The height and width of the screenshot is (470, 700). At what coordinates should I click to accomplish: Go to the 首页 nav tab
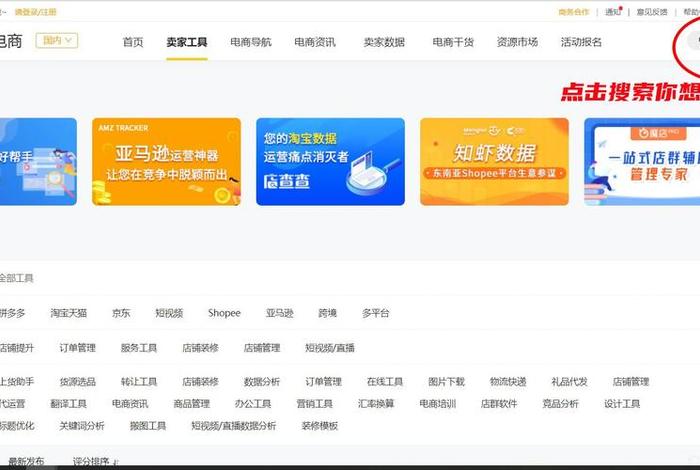pos(133,42)
